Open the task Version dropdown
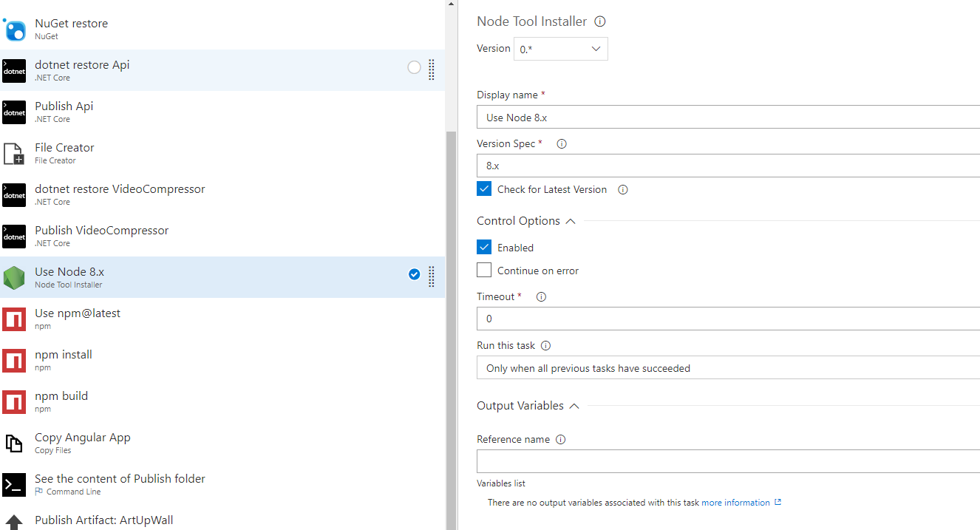980x530 pixels. click(x=561, y=49)
